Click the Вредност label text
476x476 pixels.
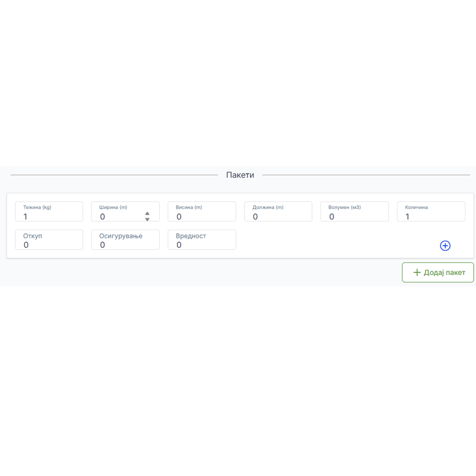point(191,236)
